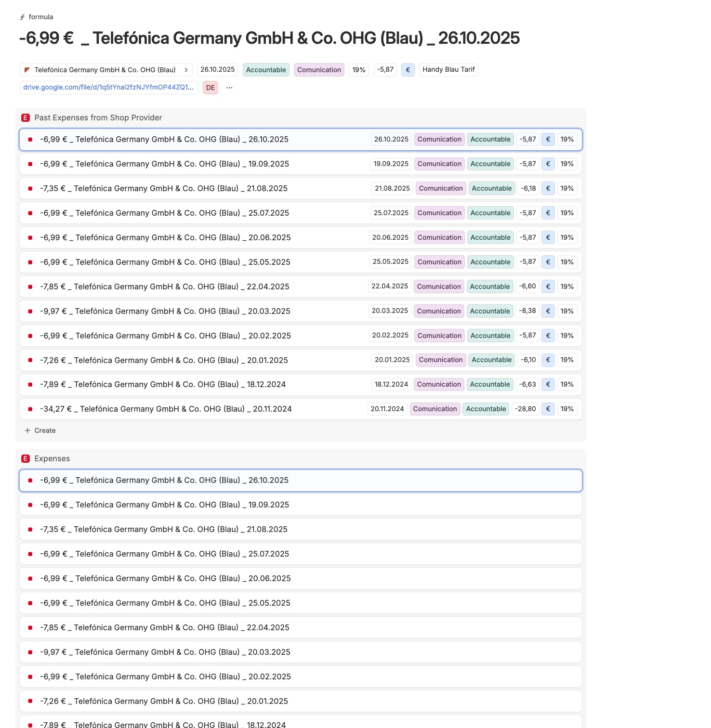Click the red E icon beside the Expenses header

[26, 459]
